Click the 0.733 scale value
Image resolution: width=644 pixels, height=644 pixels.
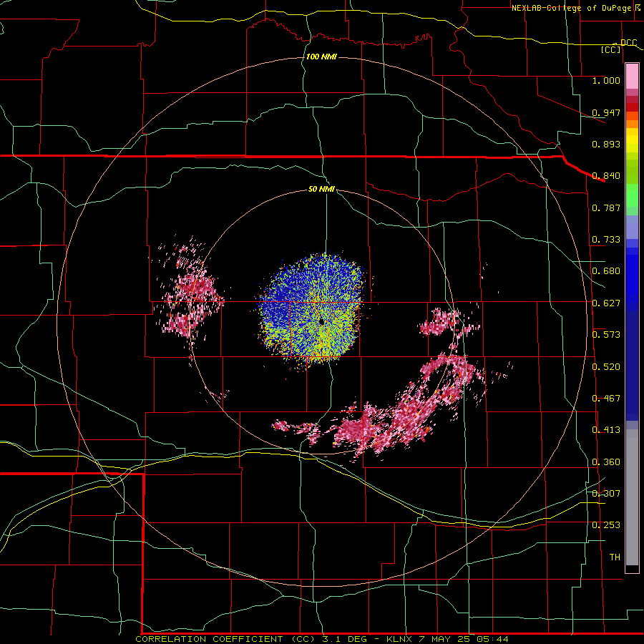606,240
